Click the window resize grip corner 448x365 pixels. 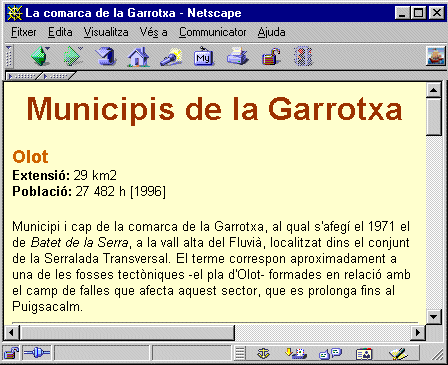pos(438,354)
